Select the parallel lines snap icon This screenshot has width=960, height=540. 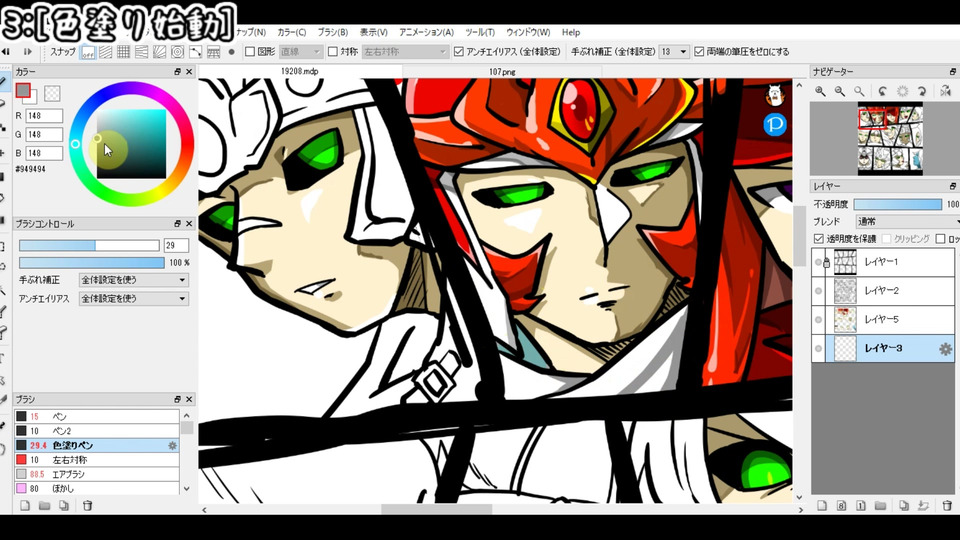[105, 52]
